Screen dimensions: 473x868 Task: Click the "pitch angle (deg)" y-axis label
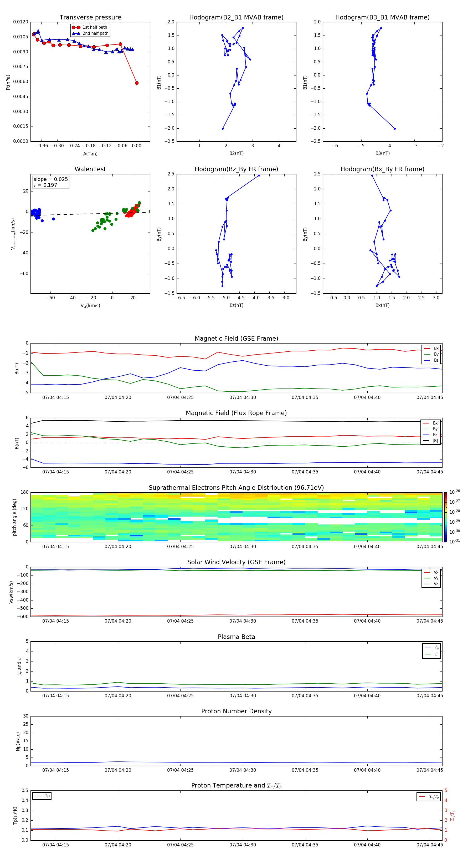pyautogui.click(x=14, y=517)
